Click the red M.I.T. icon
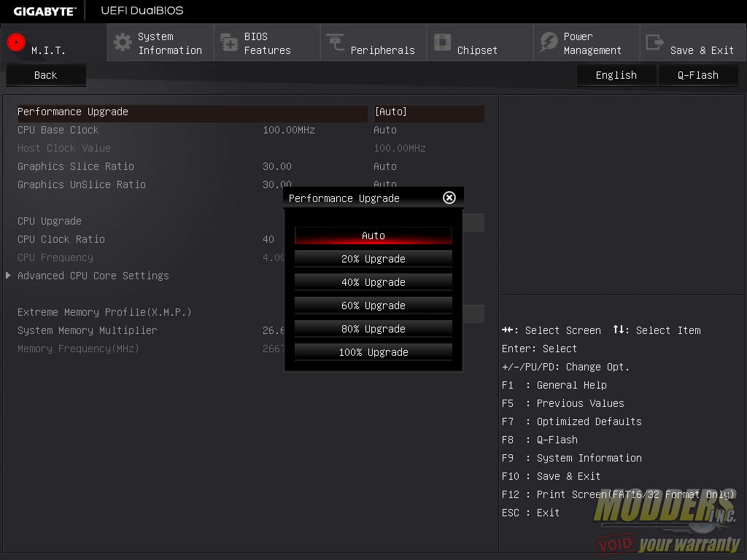This screenshot has width=747, height=560. click(x=16, y=42)
